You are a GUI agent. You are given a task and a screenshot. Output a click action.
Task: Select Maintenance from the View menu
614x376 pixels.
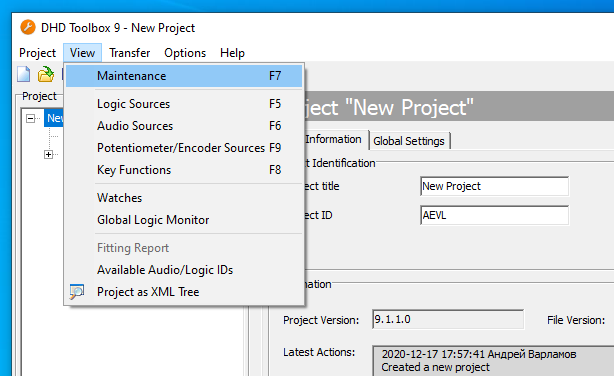184,76
